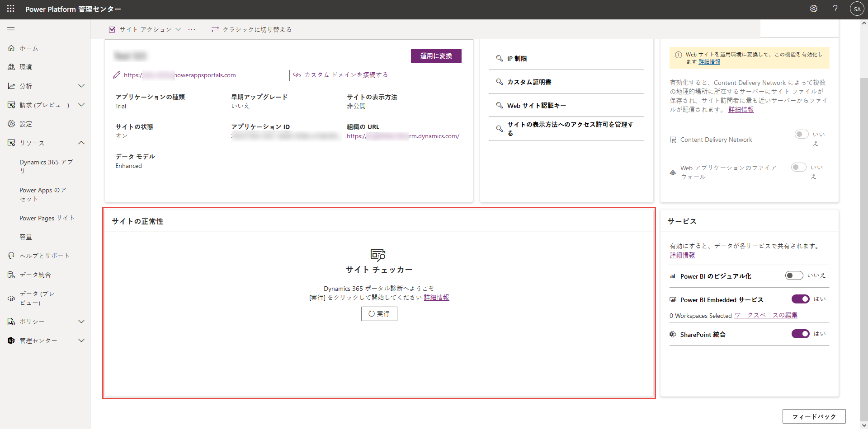Click the 請求 (プレビュー) billing icon
The image size is (868, 429).
tap(11, 105)
